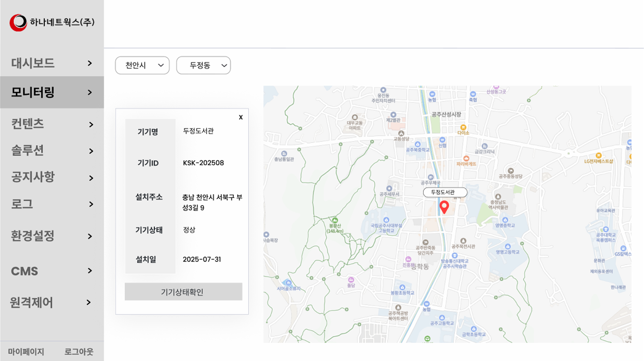
Task: Close the device info panel
Action: tap(241, 117)
